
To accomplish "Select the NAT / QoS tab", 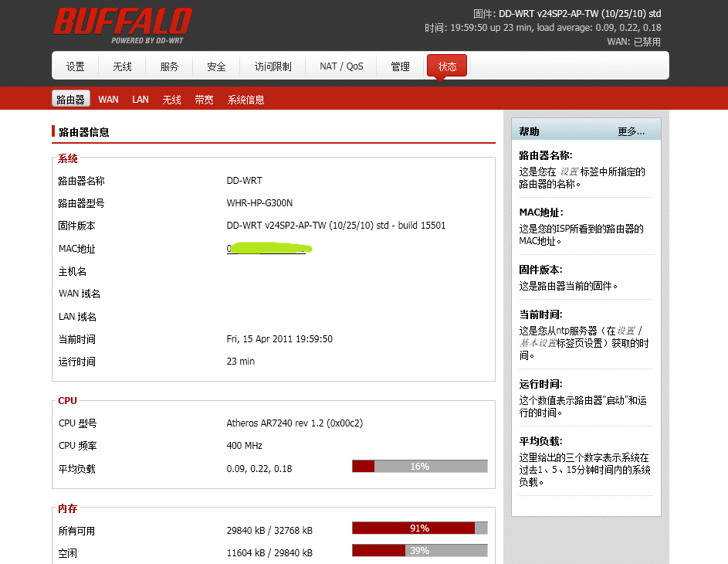I will coord(341,66).
